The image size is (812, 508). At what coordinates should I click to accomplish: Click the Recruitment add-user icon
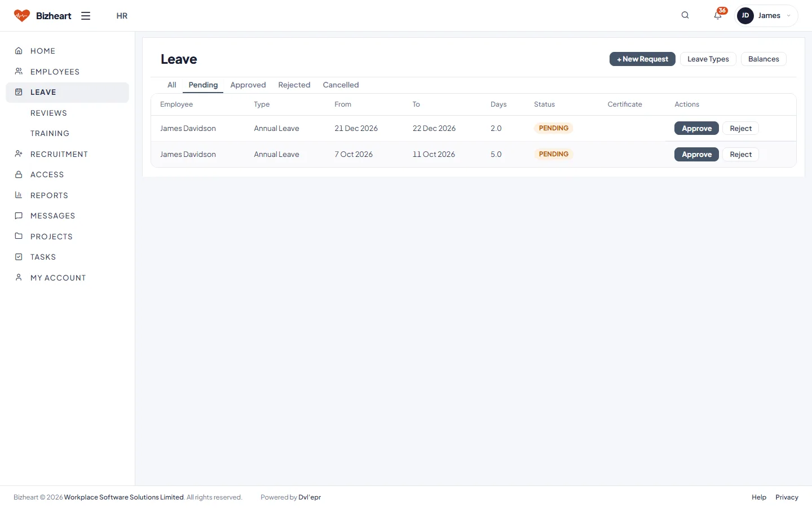19,154
